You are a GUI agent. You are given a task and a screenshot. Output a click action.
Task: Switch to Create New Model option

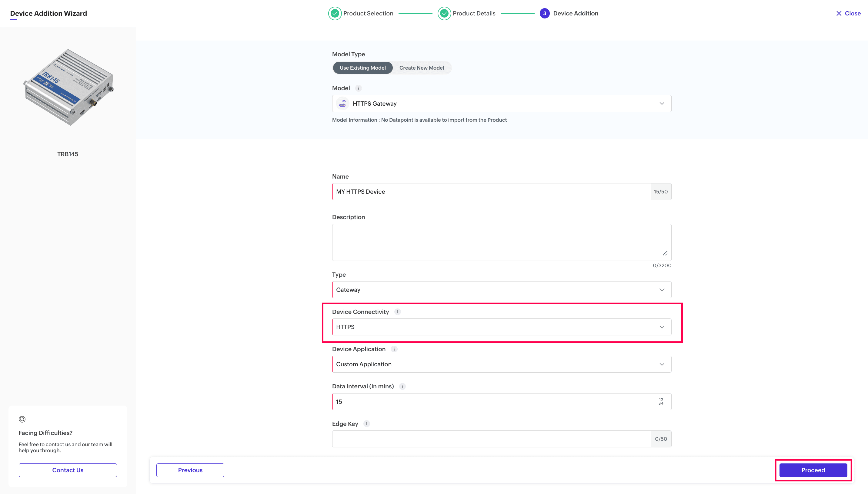click(x=422, y=68)
